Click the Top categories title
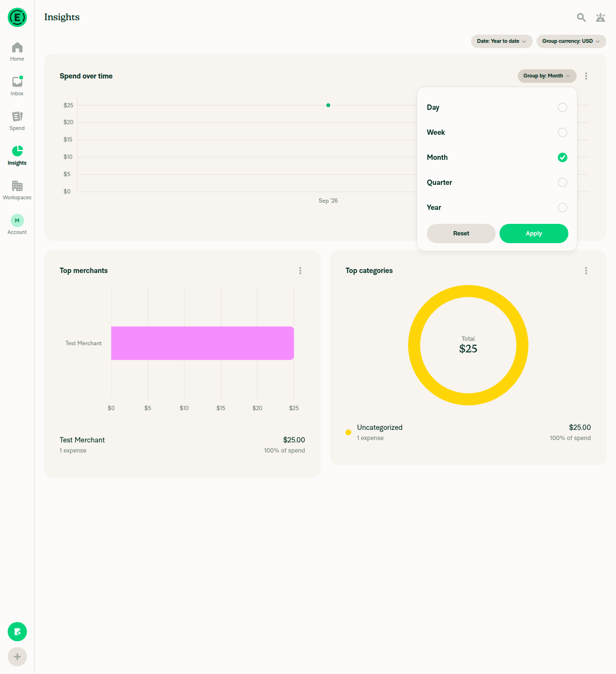The width and height of the screenshot is (616, 674). click(369, 271)
